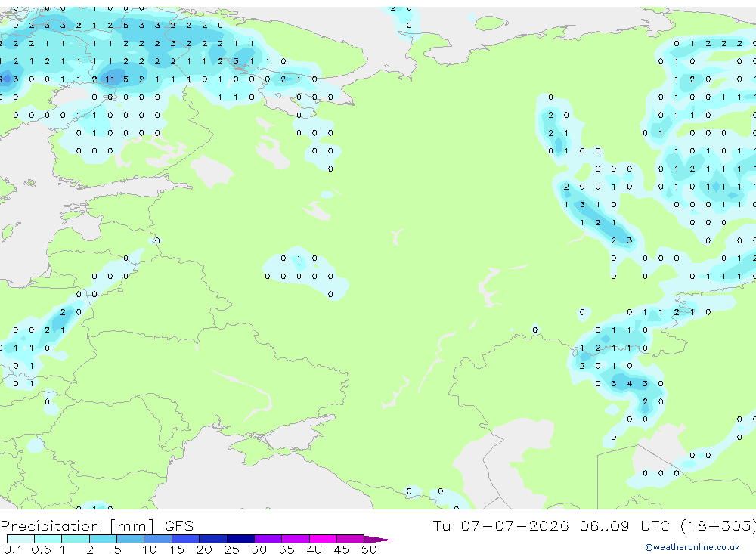Click the 45–50 mm legend swatch
The width and height of the screenshot is (756, 554).
(350, 539)
